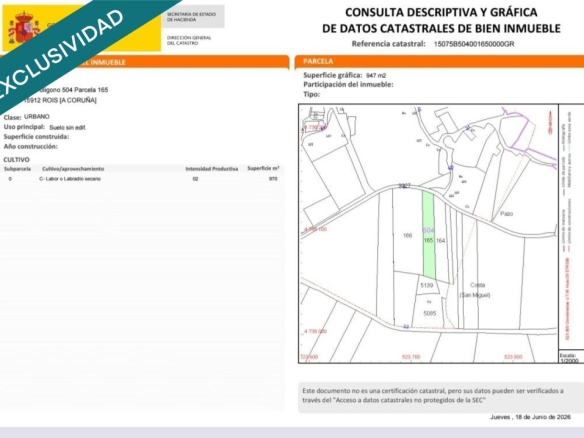Click the Spanish coat of arms emblem
Viewport: 584px width, 438px height.
pos(23,28)
